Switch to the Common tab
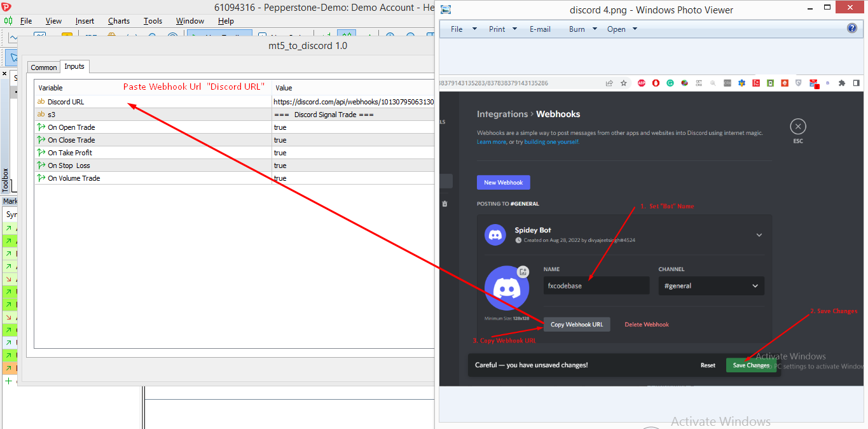868x429 pixels. click(44, 67)
